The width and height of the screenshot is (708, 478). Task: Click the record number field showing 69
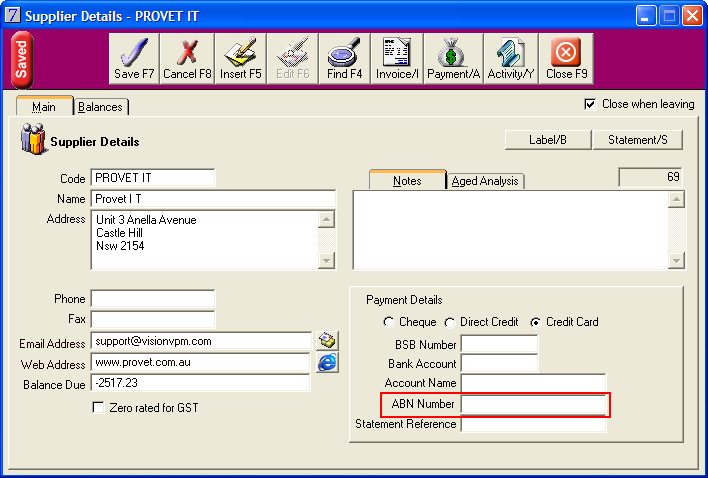click(651, 177)
